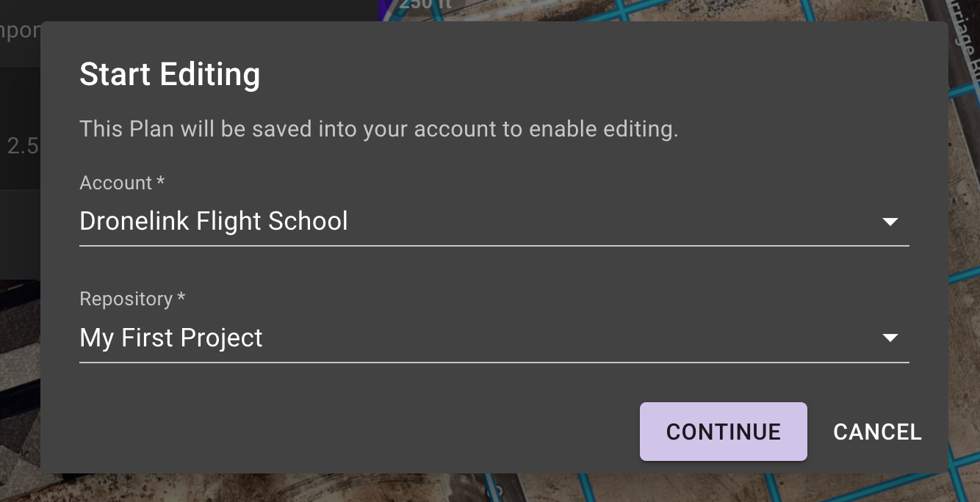
Task: Click the Account field label
Action: pyautogui.click(x=122, y=183)
